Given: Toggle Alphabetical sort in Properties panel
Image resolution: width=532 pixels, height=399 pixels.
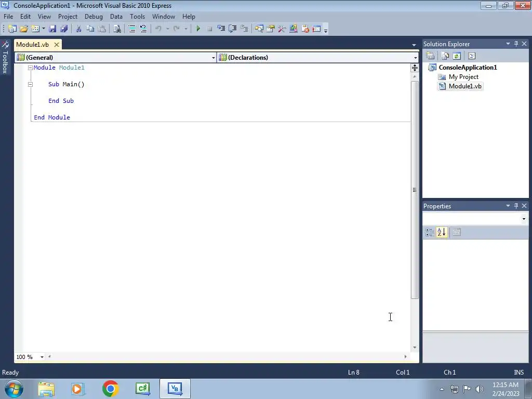Looking at the screenshot, I should pos(442,232).
